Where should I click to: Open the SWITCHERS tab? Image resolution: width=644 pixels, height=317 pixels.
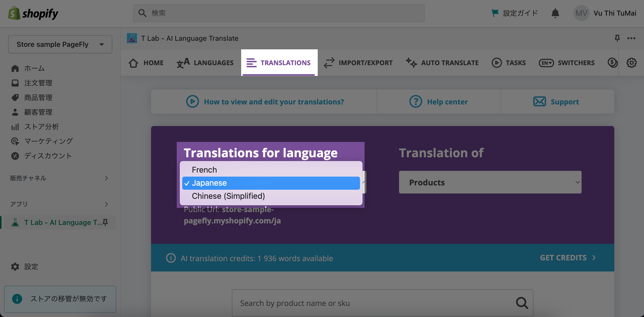click(567, 63)
